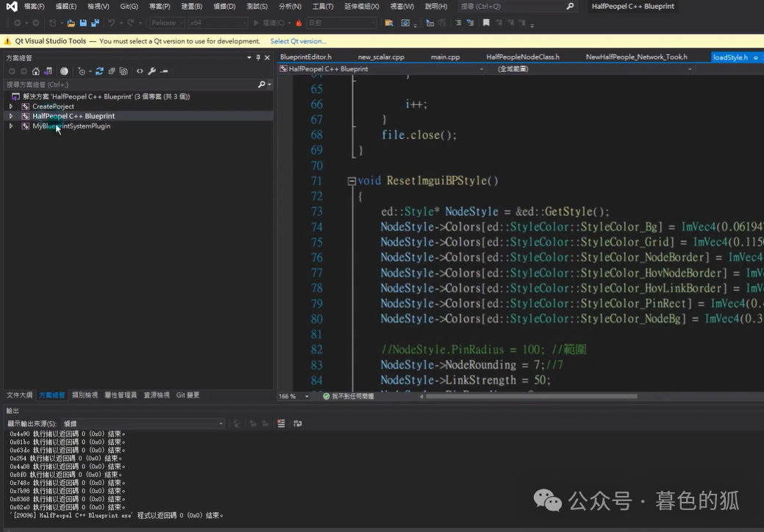Click the Home icon in Solution Explorer toolbar
The image size is (764, 532).
(x=36, y=71)
